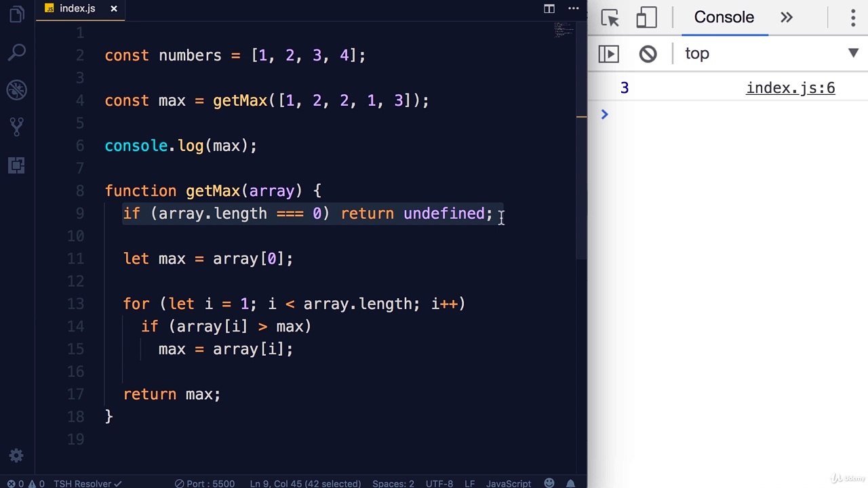The width and height of the screenshot is (868, 488).
Task: Click 'i++' on line 13
Action: pyautogui.click(x=444, y=304)
